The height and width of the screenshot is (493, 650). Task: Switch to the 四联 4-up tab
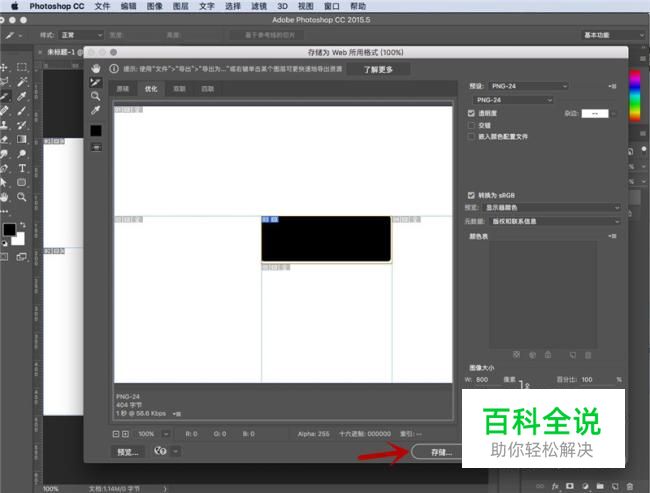click(x=207, y=89)
